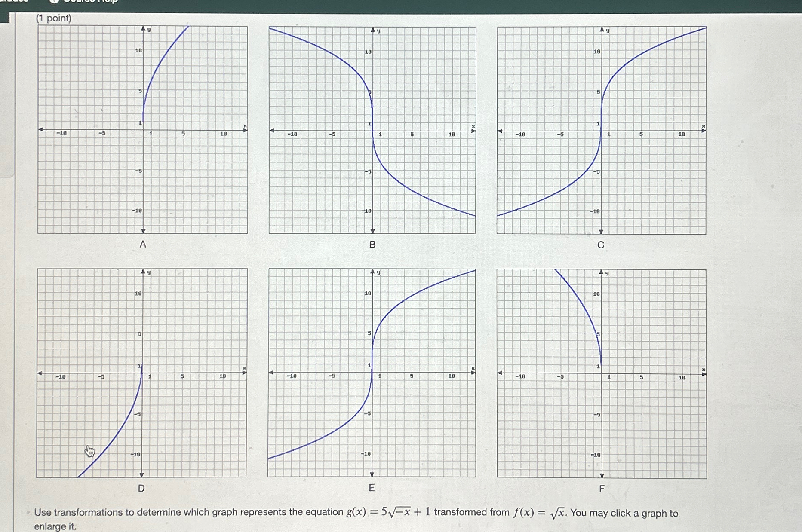Click the letter B caption
Screen dimensions: 802x532
372,244
